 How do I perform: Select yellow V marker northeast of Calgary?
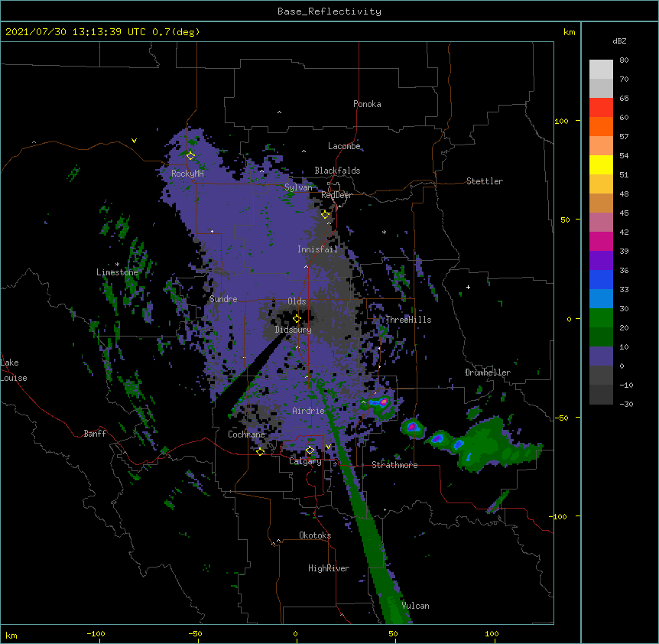pyautogui.click(x=328, y=447)
